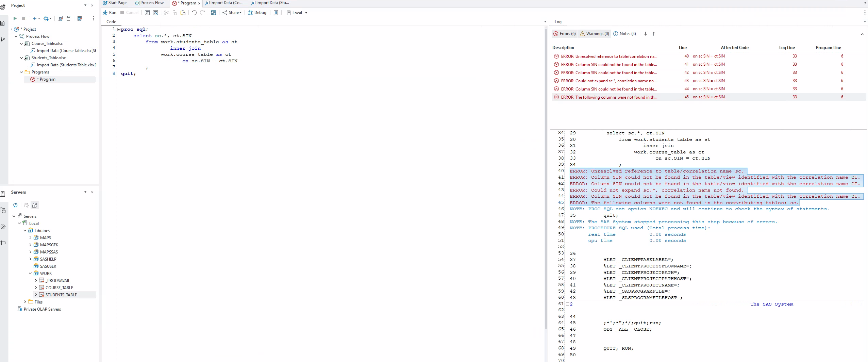868x362 pixels.
Task: Toggle the Notes (4) filter
Action: (625, 34)
